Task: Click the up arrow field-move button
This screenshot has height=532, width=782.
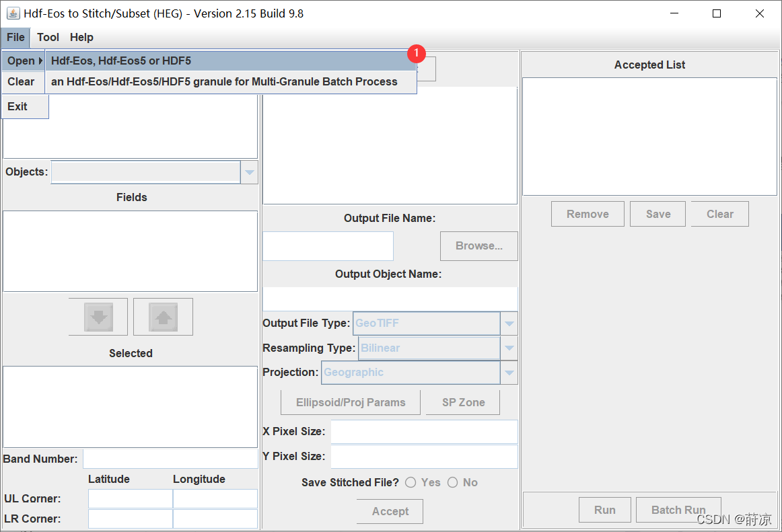Action: coord(163,317)
